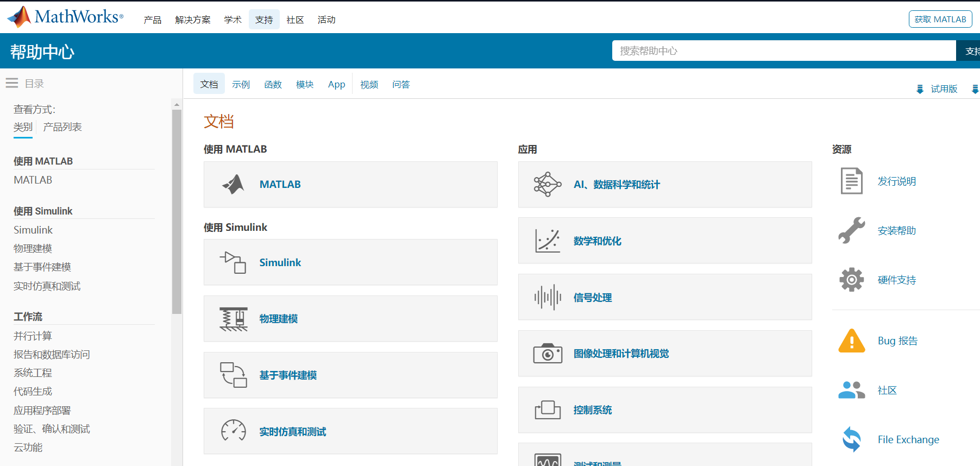Switch to the 函数 tab

pyautogui.click(x=273, y=84)
